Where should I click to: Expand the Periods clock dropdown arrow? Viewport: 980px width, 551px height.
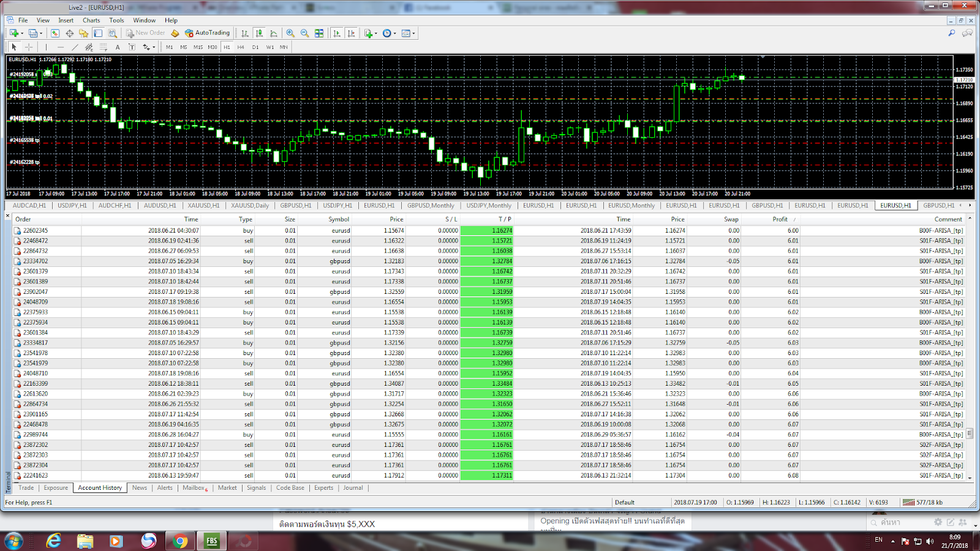394,34
